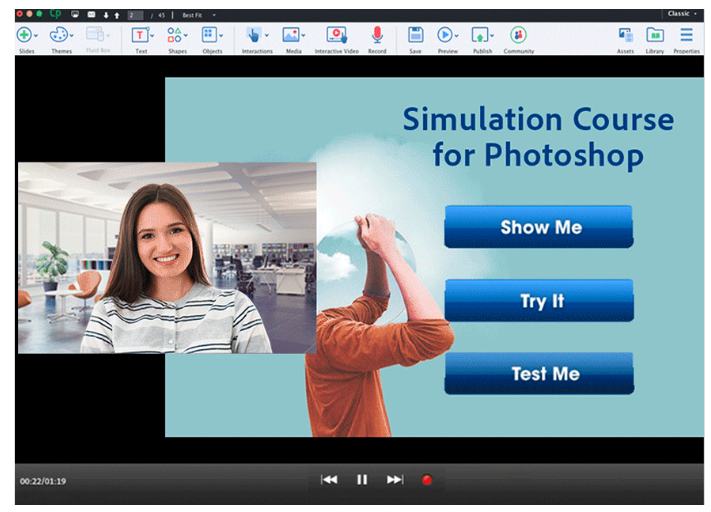Screen dimensions: 711x512
Task: Toggle the Properties panel icon
Action: click(687, 35)
